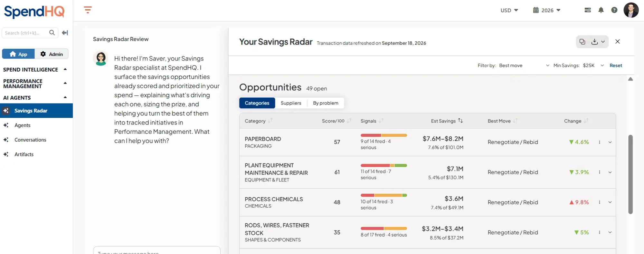Open the Min Savings $25K dropdown
This screenshot has width=644, height=254.
click(x=593, y=65)
